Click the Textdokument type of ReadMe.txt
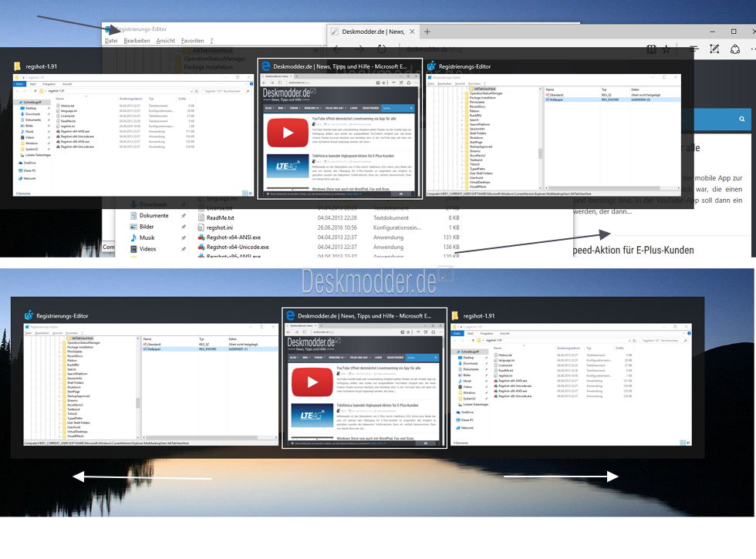The image size is (756, 559). click(x=390, y=217)
